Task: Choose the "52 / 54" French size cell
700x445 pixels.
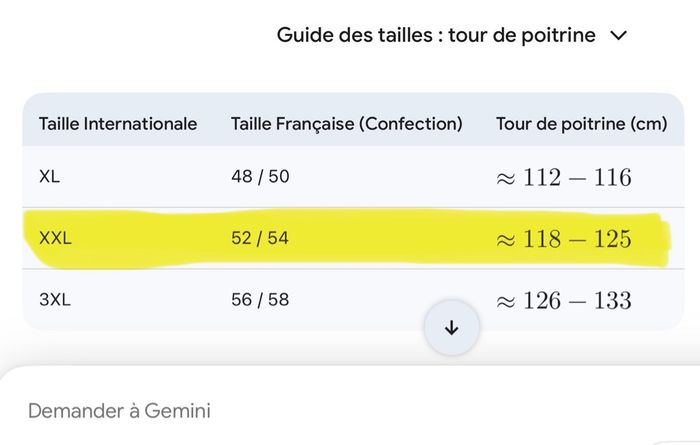Action: (x=260, y=239)
